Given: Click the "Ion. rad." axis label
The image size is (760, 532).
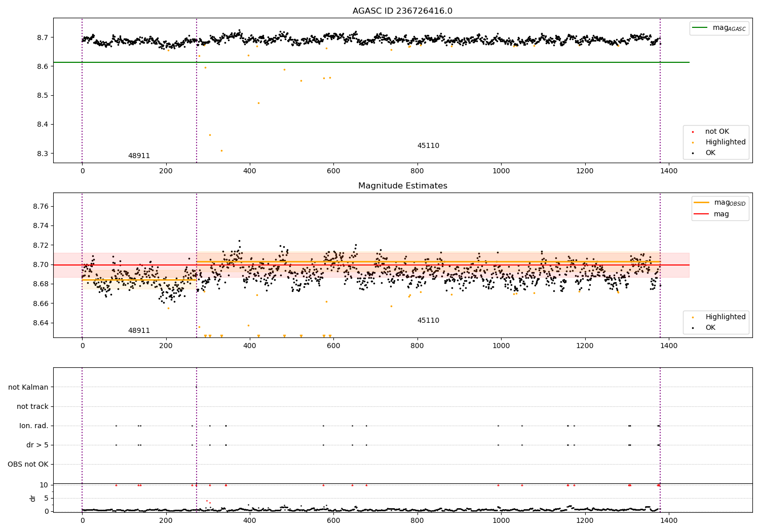Looking at the screenshot, I should coord(34,426).
